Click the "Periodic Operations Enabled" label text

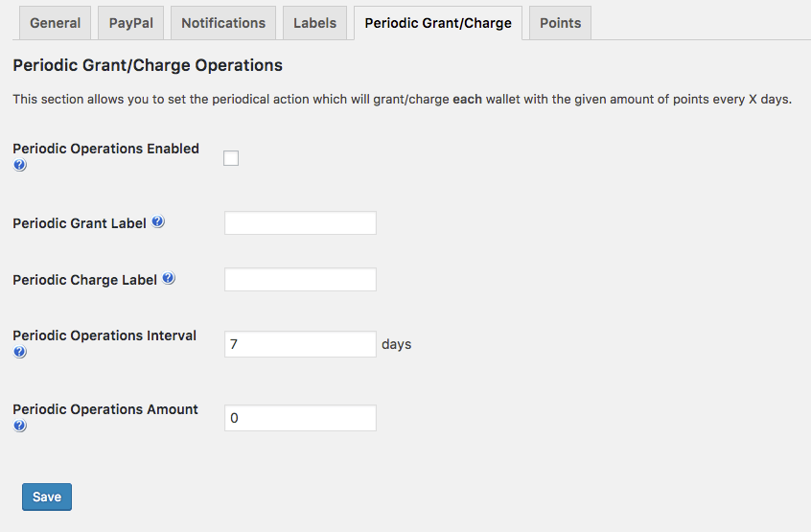(105, 149)
